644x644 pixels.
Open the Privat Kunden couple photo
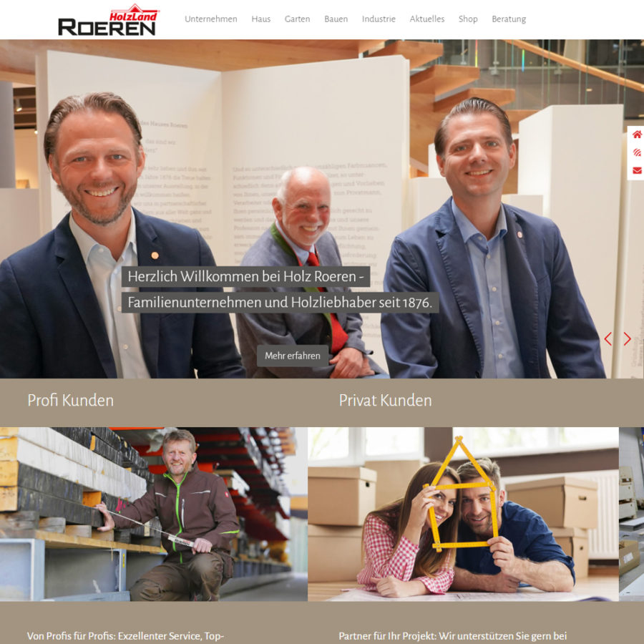463,514
